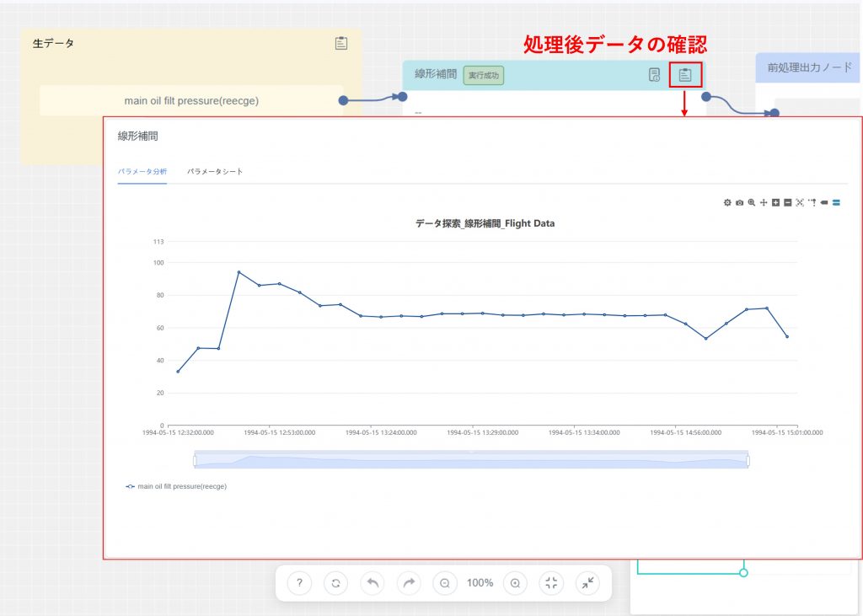Open processed data view on 線形補間 node
This screenshot has height=616, width=863.
(x=685, y=75)
